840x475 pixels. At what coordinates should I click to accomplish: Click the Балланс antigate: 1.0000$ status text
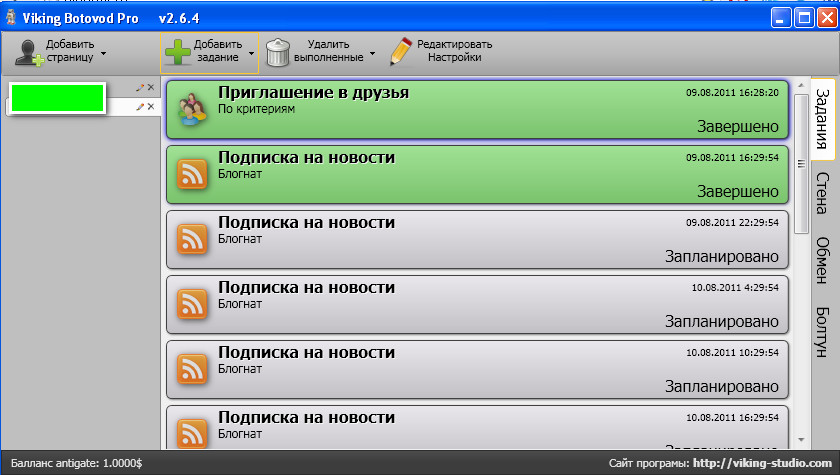(x=77, y=463)
